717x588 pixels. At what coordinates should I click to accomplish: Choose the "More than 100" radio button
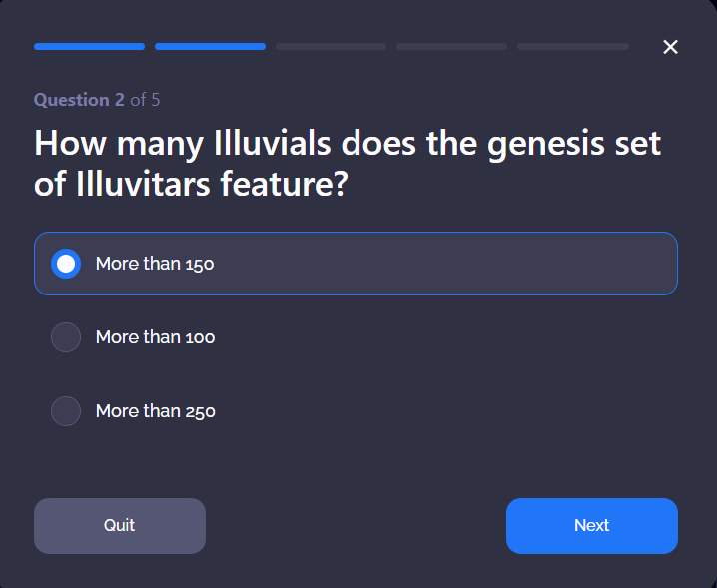point(66,337)
